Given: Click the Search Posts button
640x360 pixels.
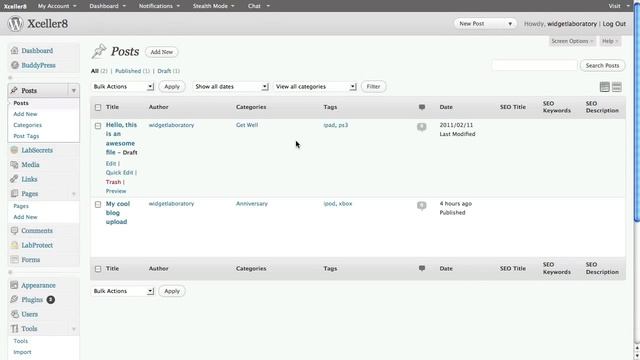Looking at the screenshot, I should point(602,65).
